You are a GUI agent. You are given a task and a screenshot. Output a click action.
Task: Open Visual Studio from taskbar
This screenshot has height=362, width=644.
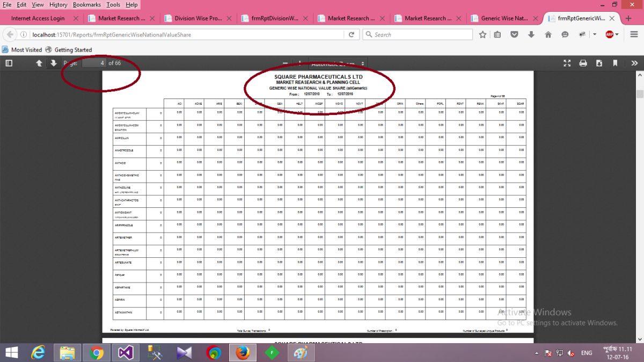pyautogui.click(x=126, y=353)
